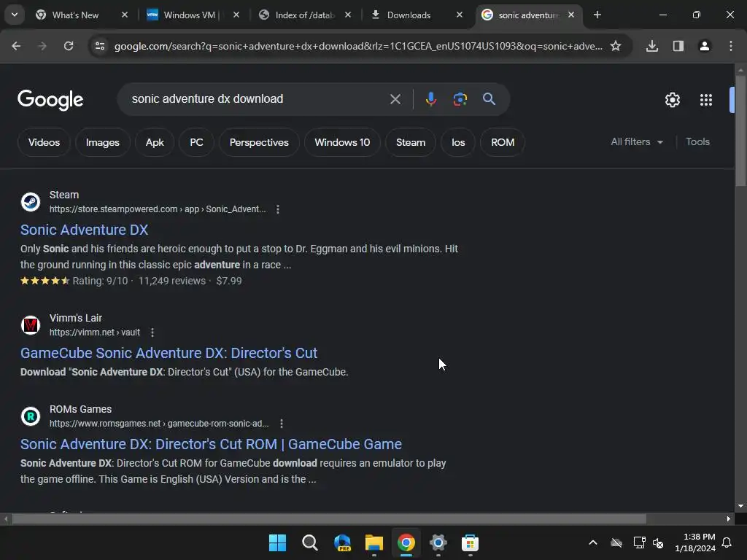Open Steam result Sonic Adventure DX
This screenshot has height=560, width=747.
[x=84, y=230]
